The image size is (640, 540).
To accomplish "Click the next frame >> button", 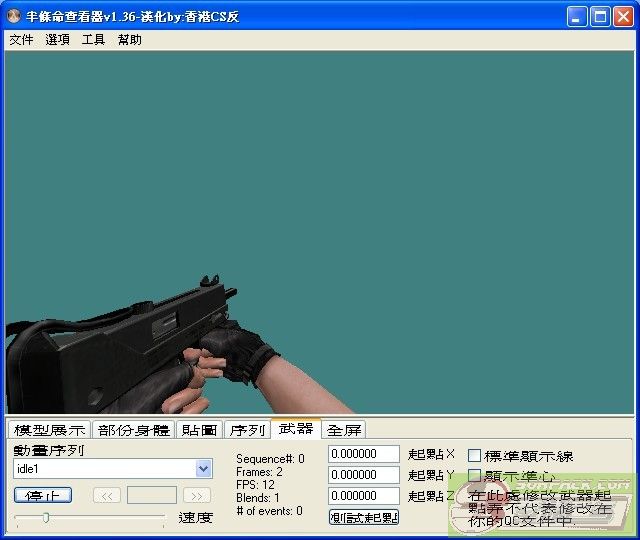I will [x=197, y=496].
